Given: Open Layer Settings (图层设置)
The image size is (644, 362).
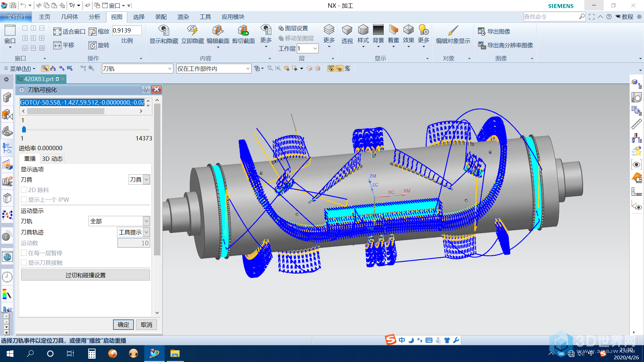Looking at the screenshot, I should point(293,28).
